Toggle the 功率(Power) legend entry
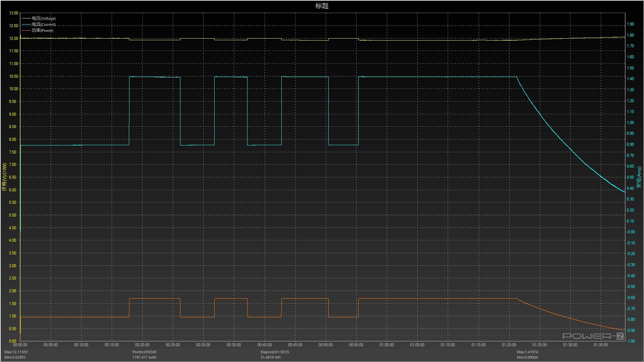This screenshot has height=362, width=644. point(42,31)
